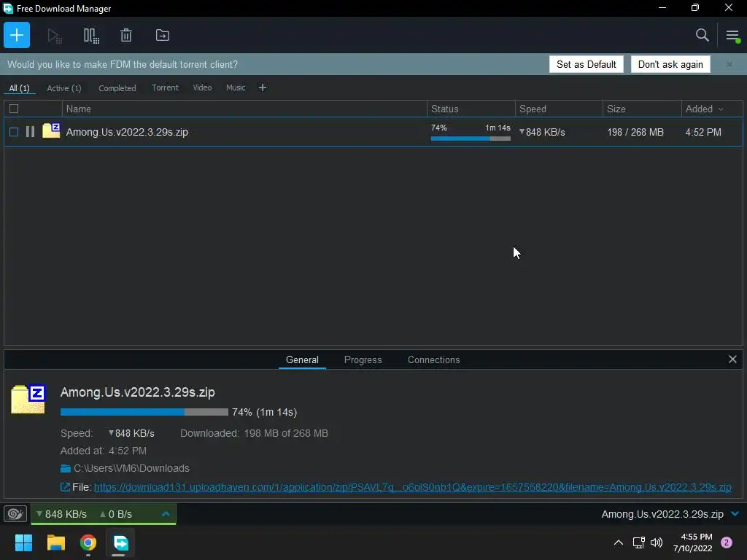Pause the Among.Us.v2022.3.29s.zip download

[x=30, y=132]
